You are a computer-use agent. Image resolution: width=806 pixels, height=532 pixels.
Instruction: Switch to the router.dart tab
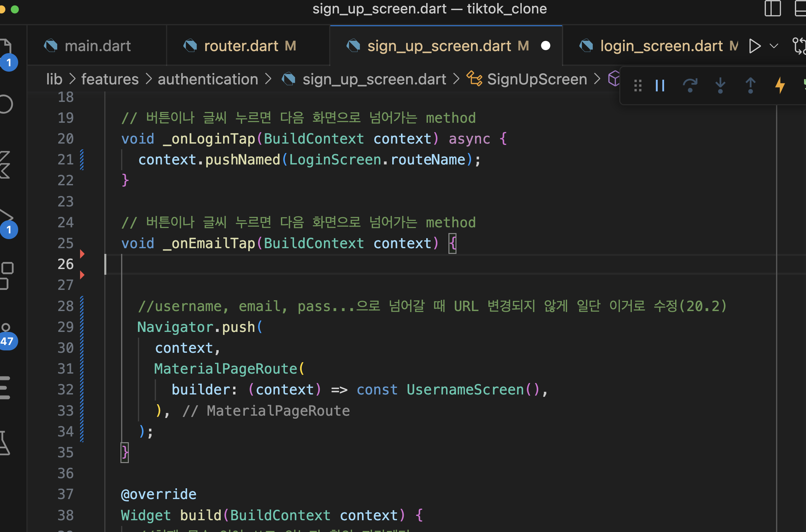point(241,46)
